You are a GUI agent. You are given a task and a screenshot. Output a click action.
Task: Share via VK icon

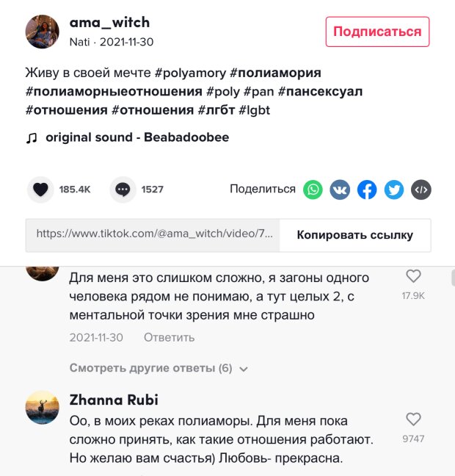(x=340, y=190)
